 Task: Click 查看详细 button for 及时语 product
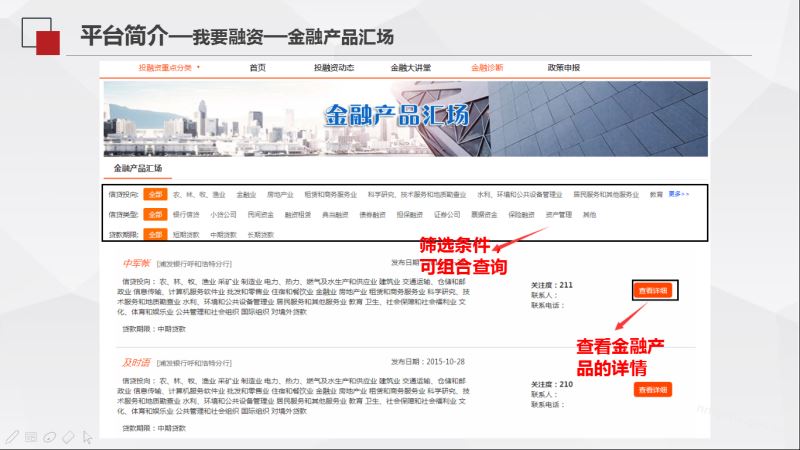[652, 389]
